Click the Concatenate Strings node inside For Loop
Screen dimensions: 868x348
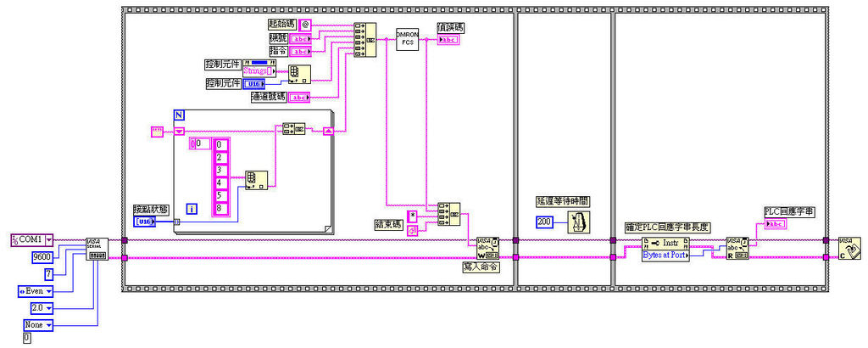[x=293, y=129]
